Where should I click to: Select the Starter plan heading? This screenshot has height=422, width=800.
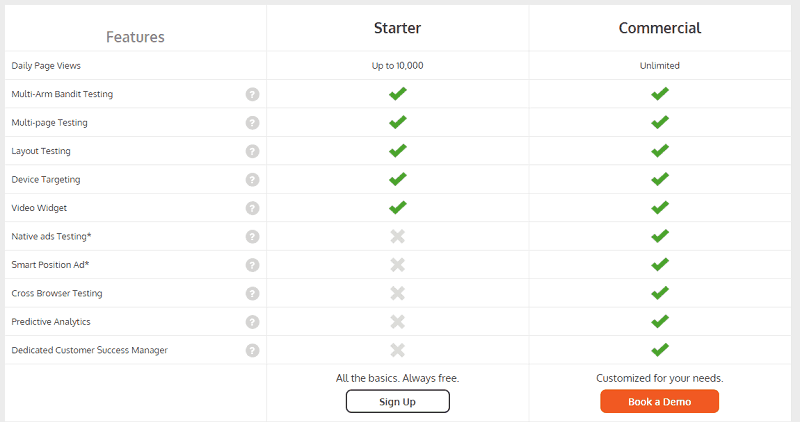[x=397, y=28]
